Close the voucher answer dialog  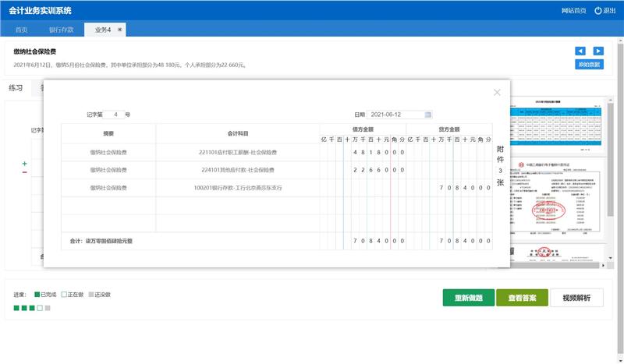[x=497, y=93]
